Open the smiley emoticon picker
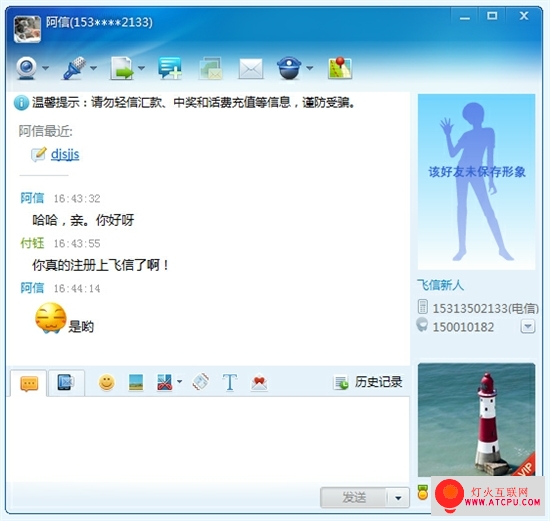 (107, 382)
